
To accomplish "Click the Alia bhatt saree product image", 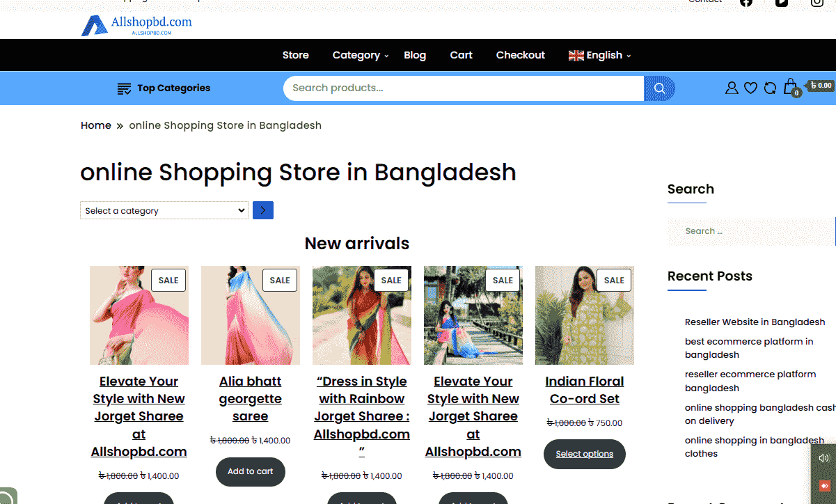I will 251,315.
